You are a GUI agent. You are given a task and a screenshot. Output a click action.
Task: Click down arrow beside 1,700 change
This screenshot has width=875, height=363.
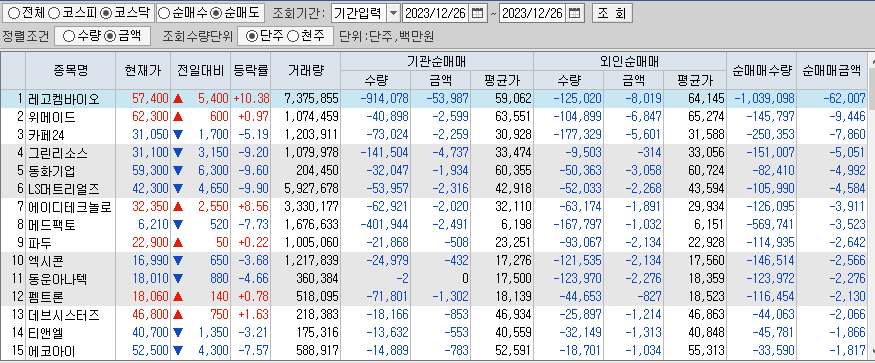[178, 135]
